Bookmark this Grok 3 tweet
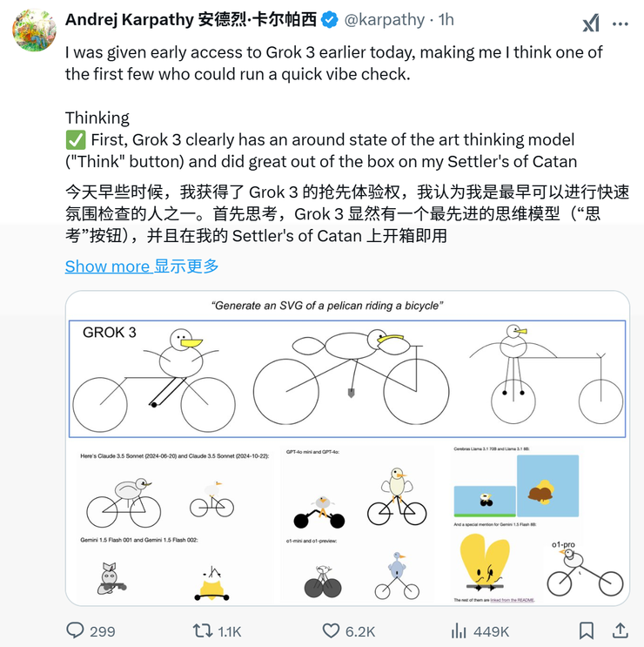This screenshot has height=647, width=644. point(587,630)
